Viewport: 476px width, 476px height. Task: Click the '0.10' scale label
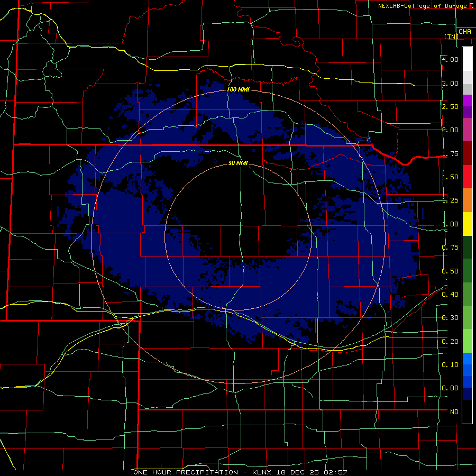point(450,365)
